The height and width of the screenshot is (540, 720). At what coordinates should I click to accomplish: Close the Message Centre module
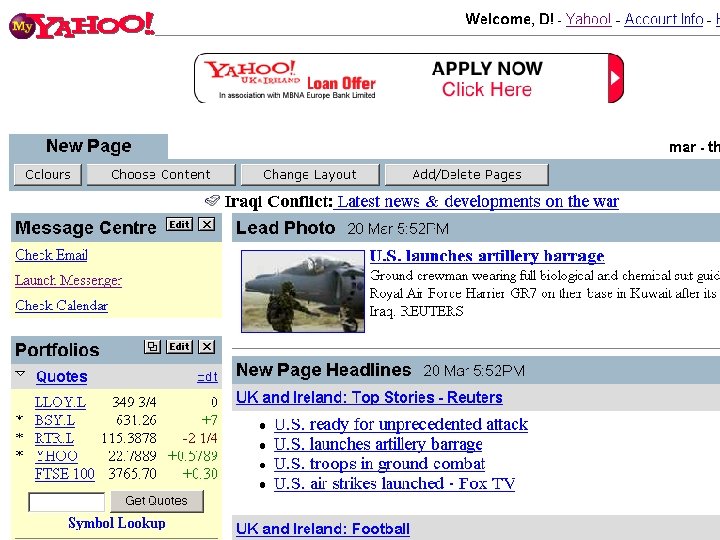pyautogui.click(x=207, y=225)
